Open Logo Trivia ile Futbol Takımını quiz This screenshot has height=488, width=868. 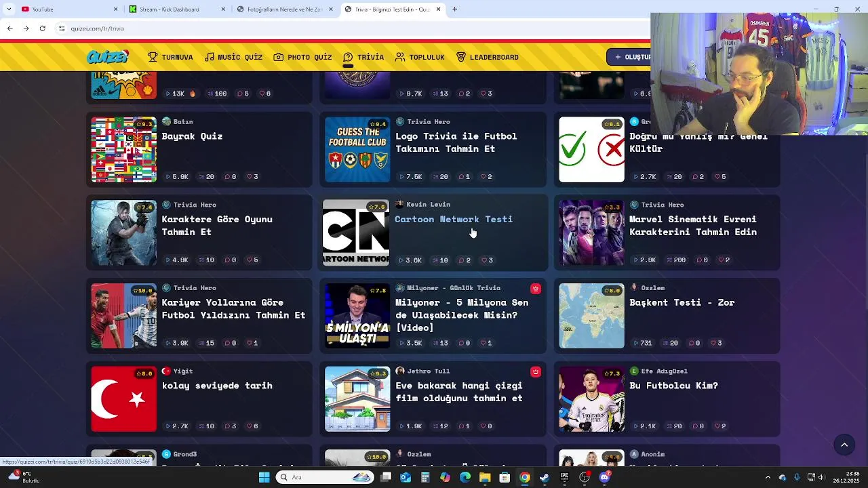456,142
